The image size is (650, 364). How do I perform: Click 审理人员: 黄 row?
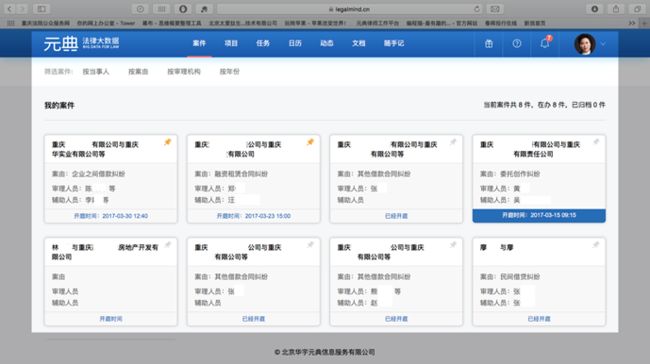500,189
